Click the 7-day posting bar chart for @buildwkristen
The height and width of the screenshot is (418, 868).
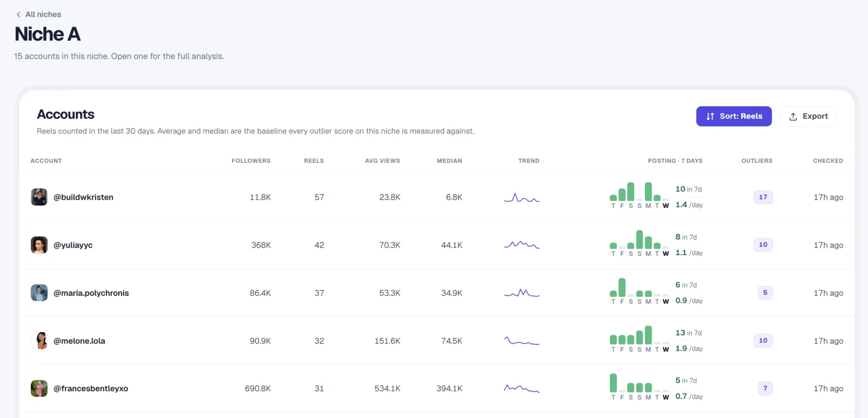coord(640,195)
